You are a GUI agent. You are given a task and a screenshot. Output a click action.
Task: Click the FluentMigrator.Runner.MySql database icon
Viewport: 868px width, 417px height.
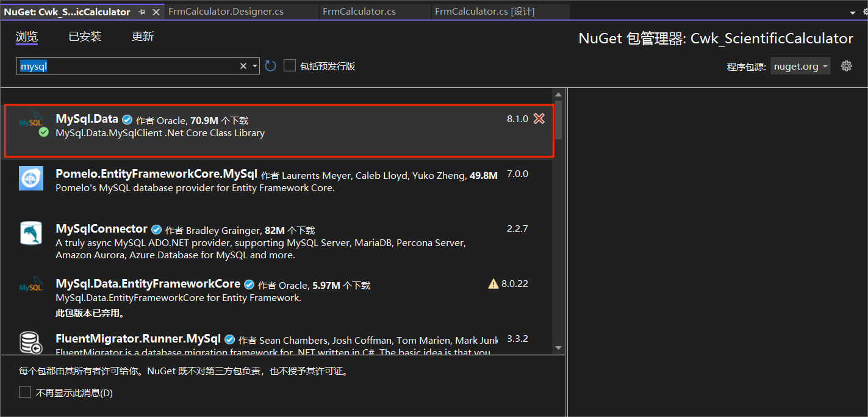point(31,343)
